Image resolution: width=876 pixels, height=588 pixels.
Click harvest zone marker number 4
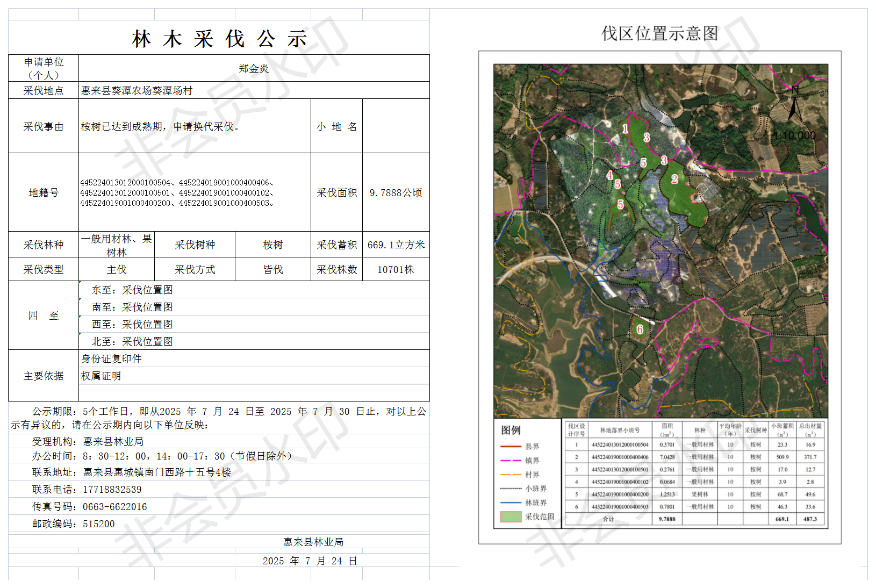(x=609, y=175)
